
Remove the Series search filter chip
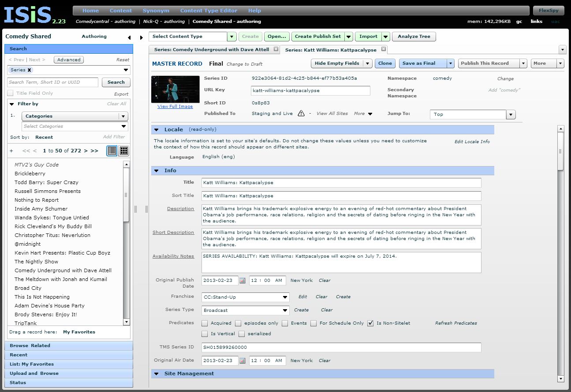click(30, 70)
